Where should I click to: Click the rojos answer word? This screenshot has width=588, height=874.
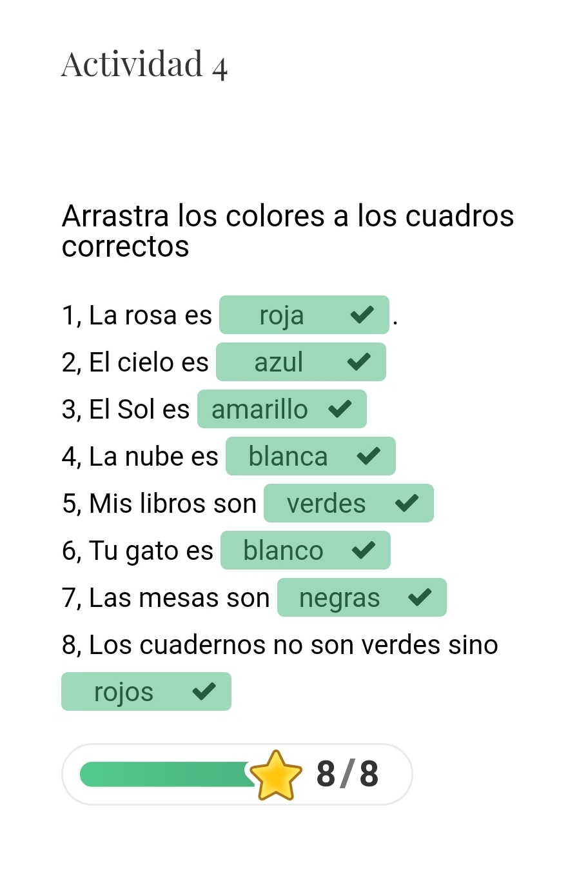124,692
